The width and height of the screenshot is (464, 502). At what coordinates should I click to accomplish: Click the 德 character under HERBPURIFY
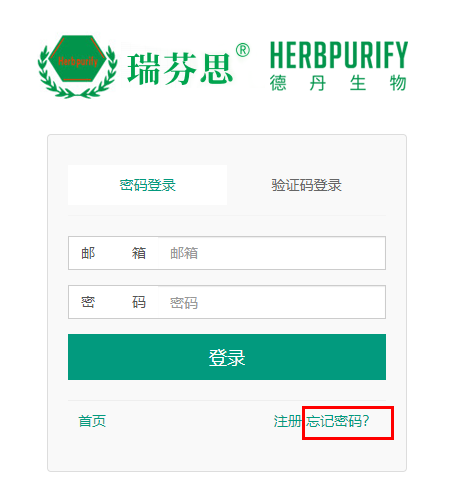[278, 83]
